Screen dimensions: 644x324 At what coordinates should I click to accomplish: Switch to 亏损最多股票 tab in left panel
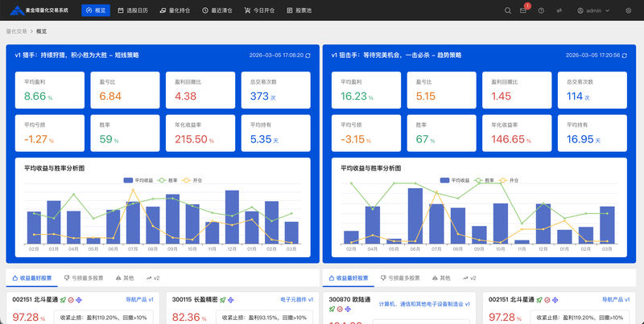click(x=84, y=277)
